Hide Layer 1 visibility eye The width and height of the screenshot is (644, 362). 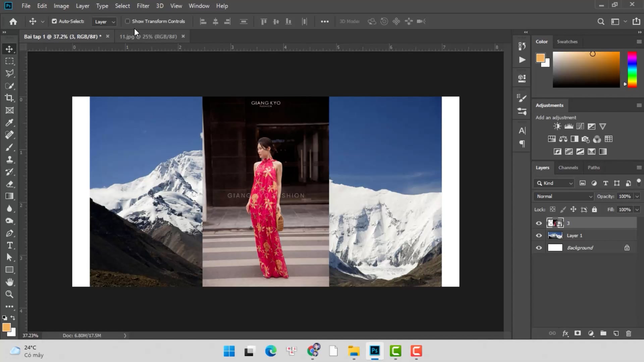tap(539, 236)
